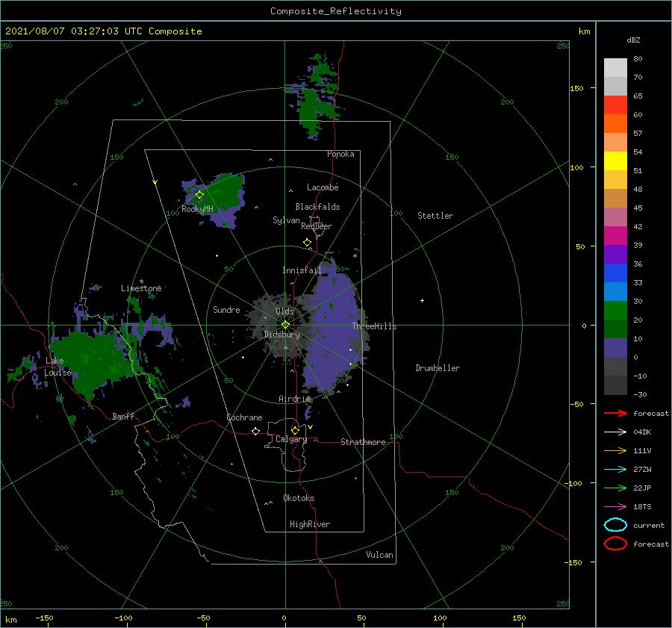Click the bright green 30-20 dBZ swatch
This screenshot has height=628, width=672.
coord(615,311)
